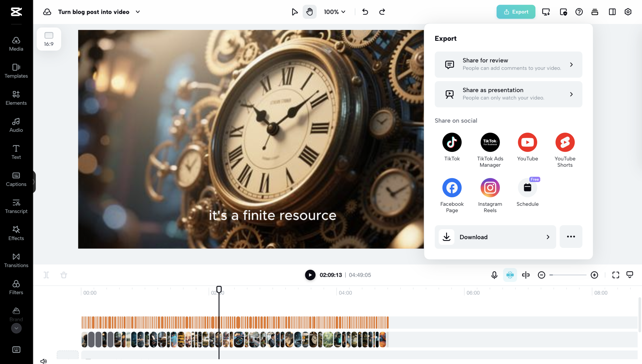Open the Transitions panel in sidebar

tap(16, 260)
